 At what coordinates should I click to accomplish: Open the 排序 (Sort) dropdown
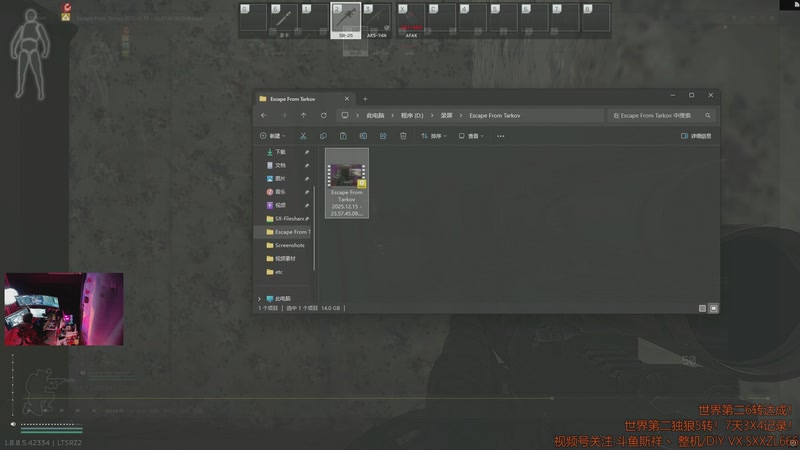click(434, 136)
